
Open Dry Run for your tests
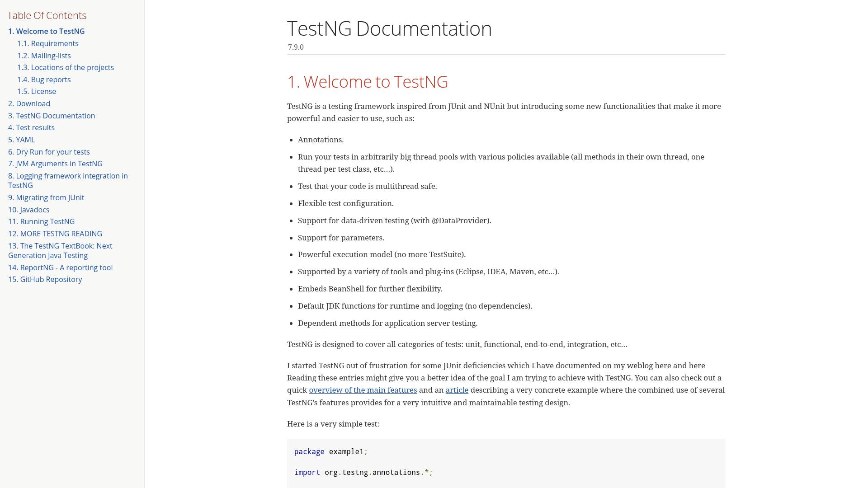coord(49,152)
